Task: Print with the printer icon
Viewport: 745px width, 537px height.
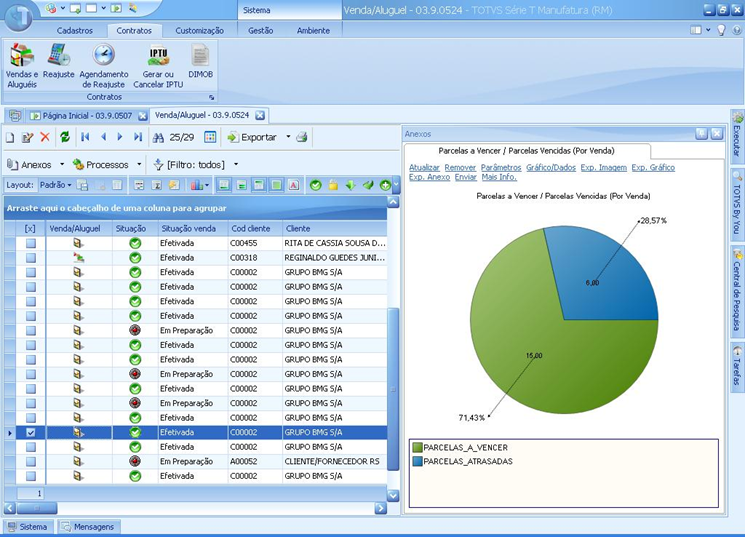Action: [301, 137]
